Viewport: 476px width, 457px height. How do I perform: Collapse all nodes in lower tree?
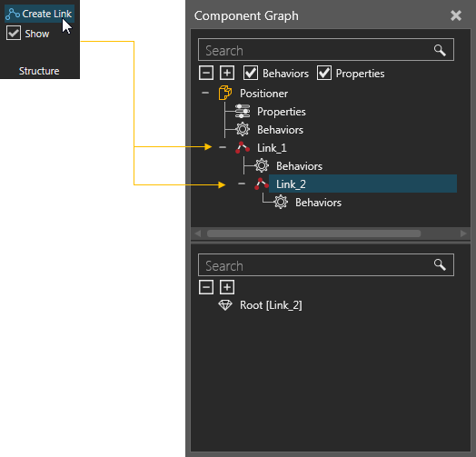pos(206,287)
